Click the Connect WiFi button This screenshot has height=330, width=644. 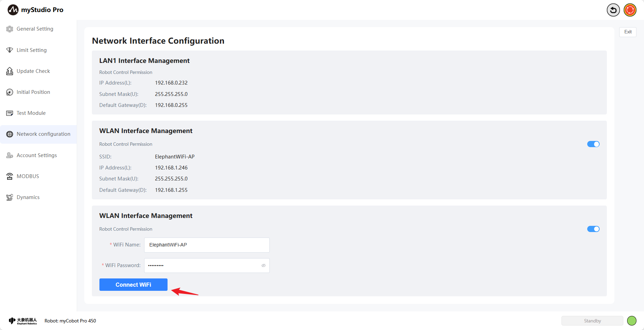tap(133, 285)
